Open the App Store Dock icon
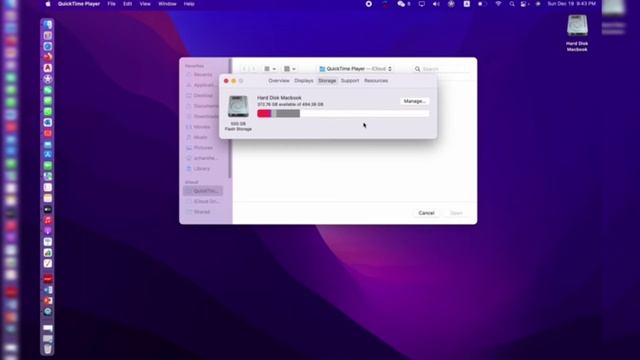640x360 pixels. pos(48,154)
